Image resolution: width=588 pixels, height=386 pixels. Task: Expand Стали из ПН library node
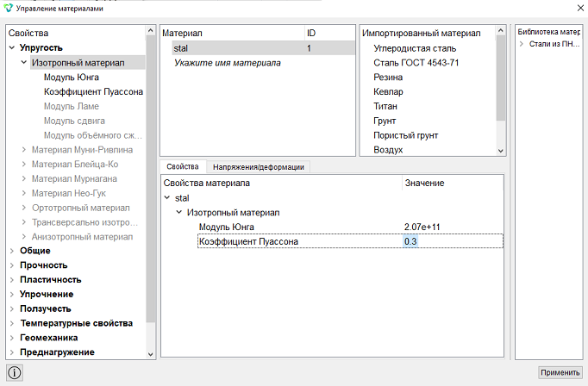(522, 44)
